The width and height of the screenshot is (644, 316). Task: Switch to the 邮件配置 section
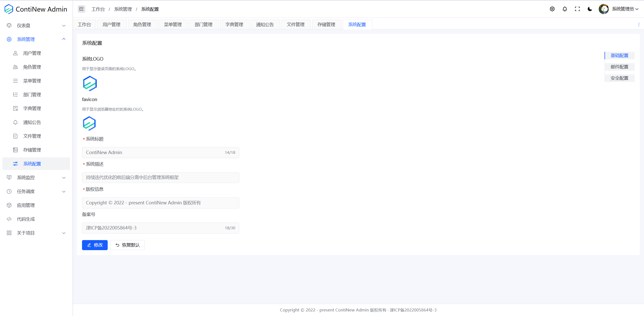(619, 67)
